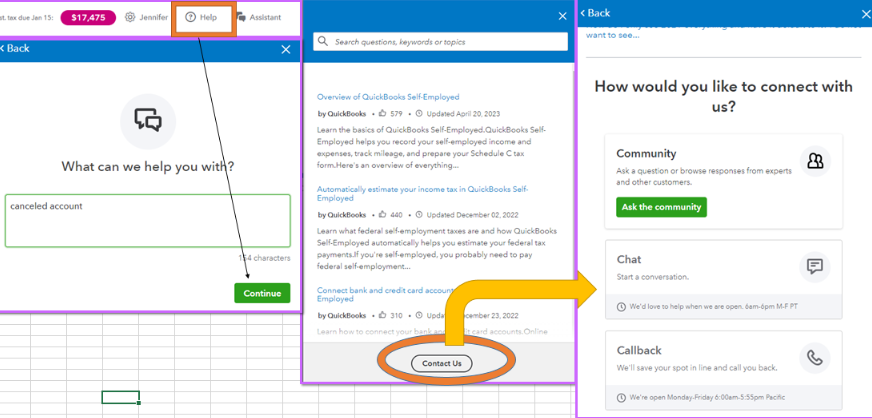Click the magnifier icon in the help search
Screen dimensions: 872x418
pos(323,42)
